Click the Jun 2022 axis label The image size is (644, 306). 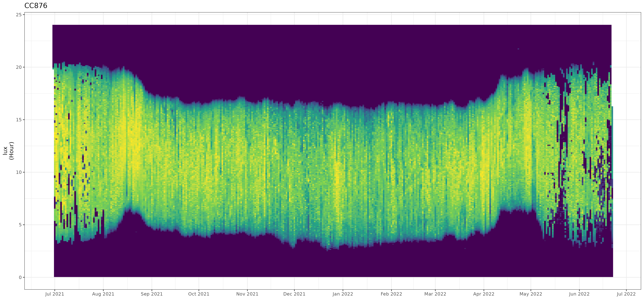coord(579,294)
